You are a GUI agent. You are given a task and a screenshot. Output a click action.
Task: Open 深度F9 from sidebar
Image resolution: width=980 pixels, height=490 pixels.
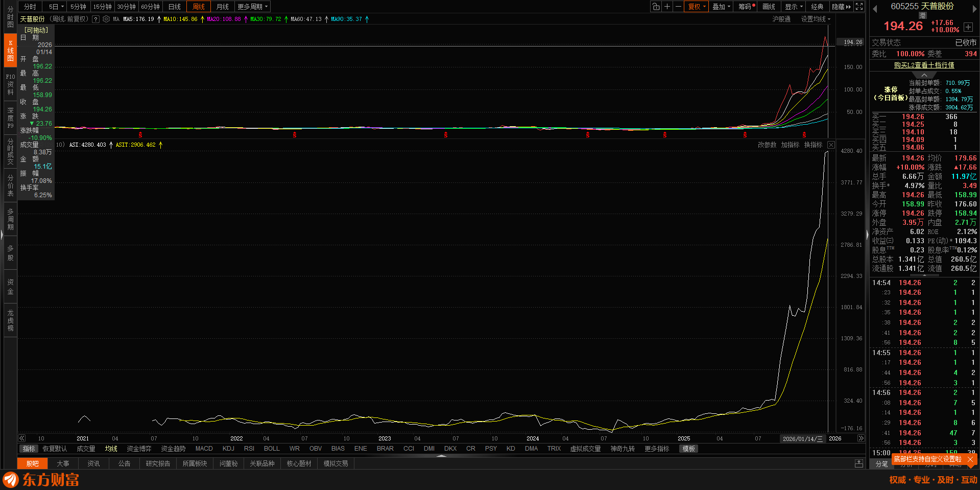tap(10, 118)
